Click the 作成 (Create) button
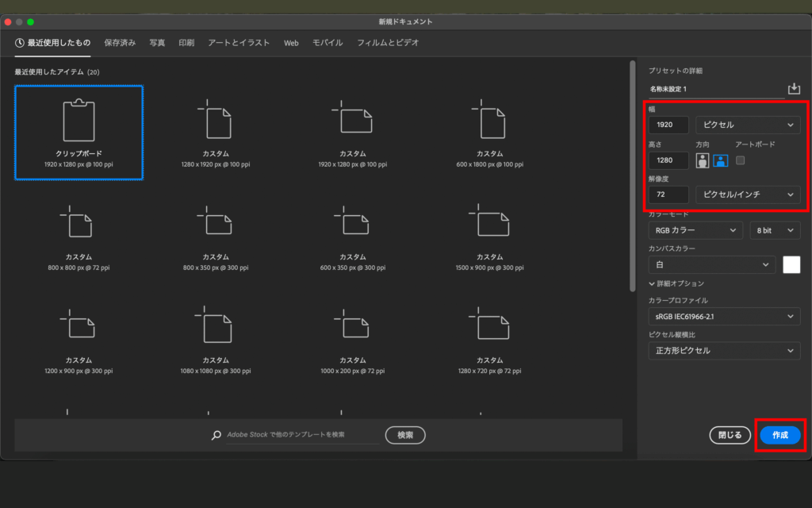This screenshot has width=812, height=508. (779, 435)
